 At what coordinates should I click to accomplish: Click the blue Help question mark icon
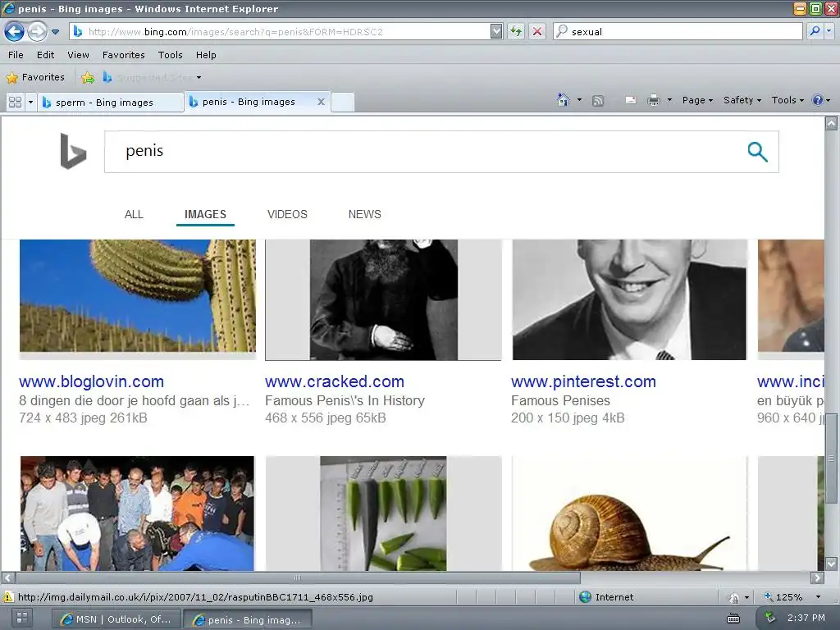818,100
